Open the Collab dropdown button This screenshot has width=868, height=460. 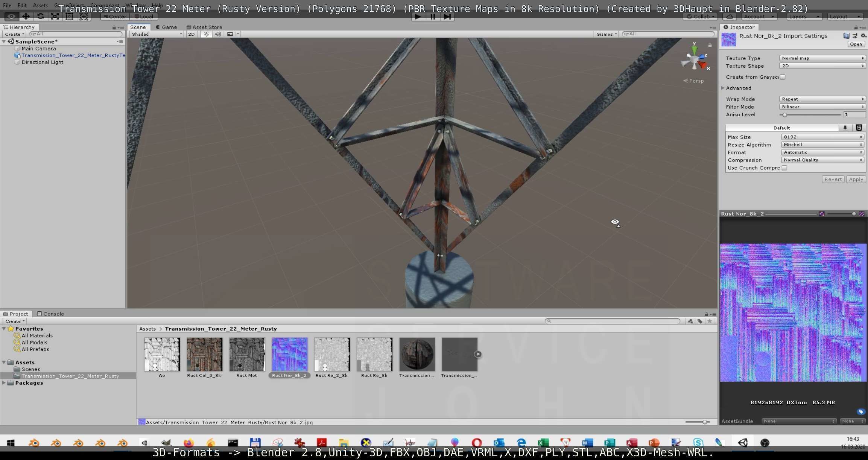coord(700,17)
